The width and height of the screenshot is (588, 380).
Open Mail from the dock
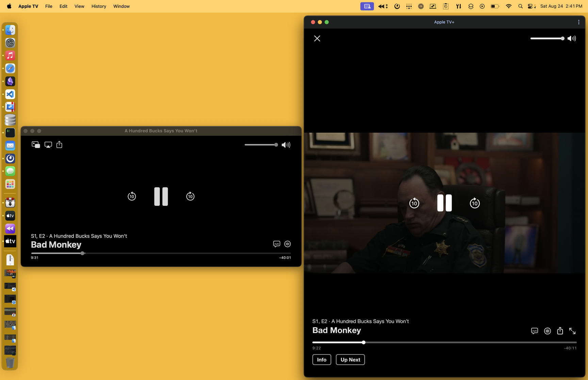tap(10, 146)
